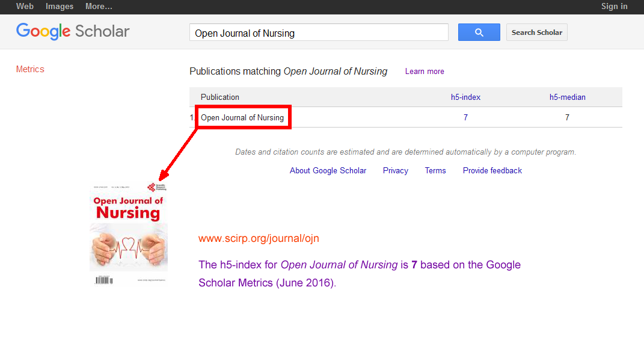Click Provide feedback link
This screenshot has height=352, width=644.
pyautogui.click(x=492, y=171)
